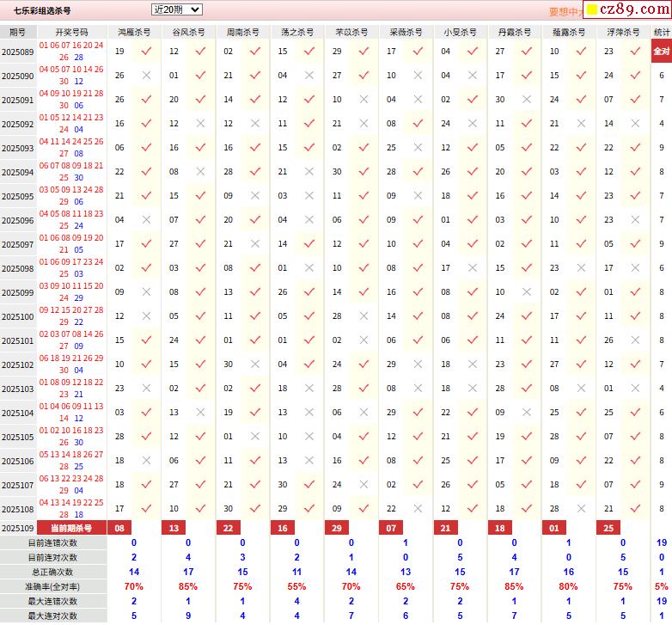672x625 pixels.
Task: Click the 浮萍 check mark in row 2025108
Action: [635, 508]
